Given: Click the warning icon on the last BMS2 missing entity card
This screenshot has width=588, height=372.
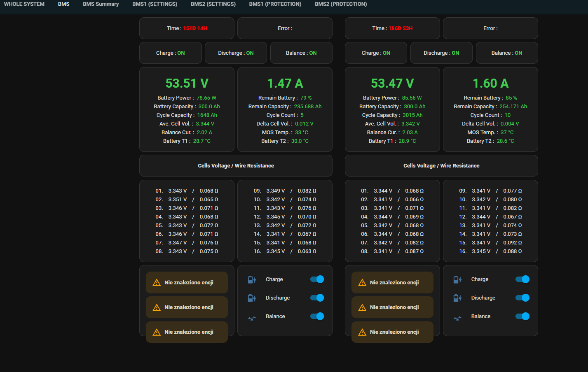Looking at the screenshot, I should pyautogui.click(x=362, y=332).
